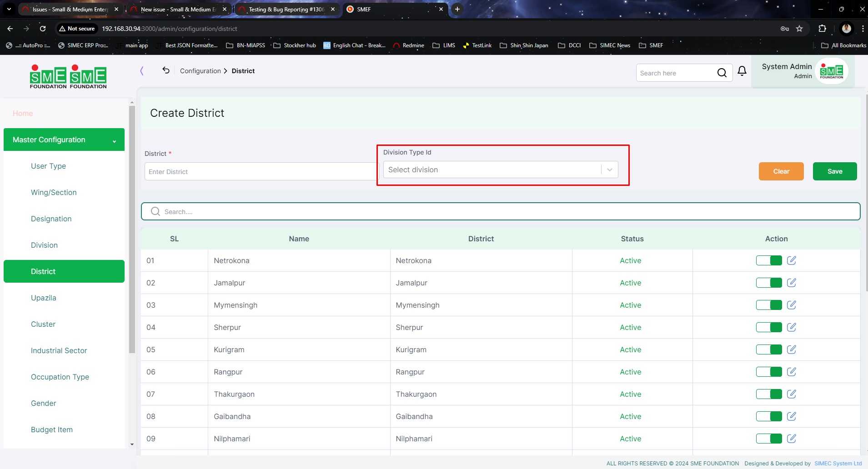Edit the Netrokona district row
Image resolution: width=868 pixels, height=469 pixels.
pos(791,260)
